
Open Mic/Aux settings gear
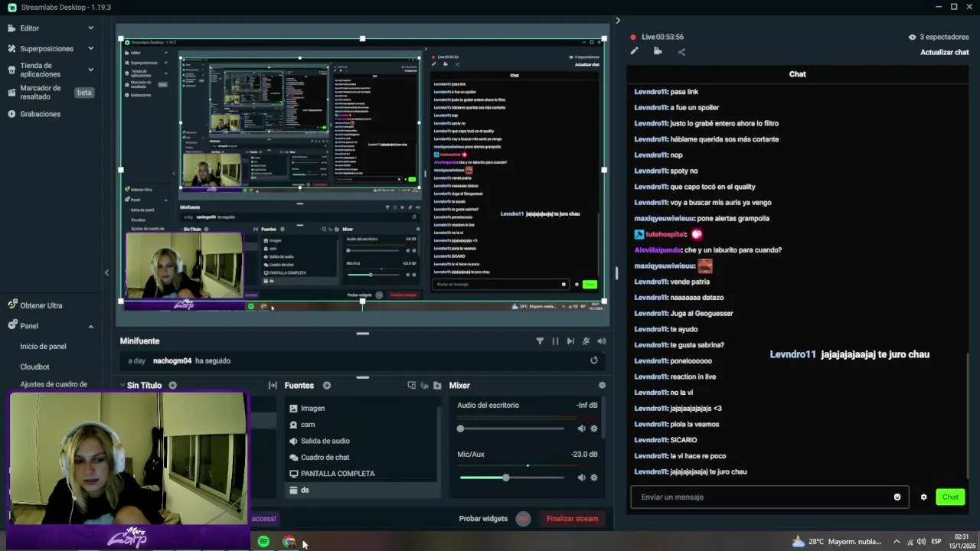pos(593,478)
